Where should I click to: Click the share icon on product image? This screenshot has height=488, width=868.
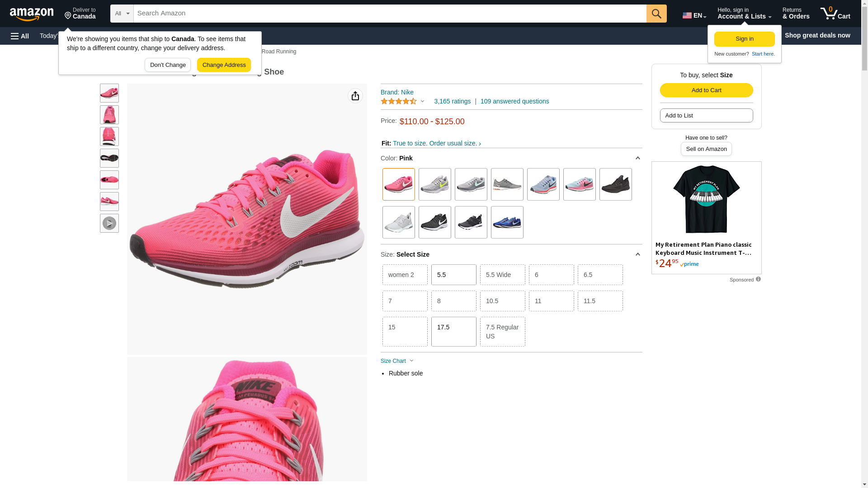coord(355,96)
